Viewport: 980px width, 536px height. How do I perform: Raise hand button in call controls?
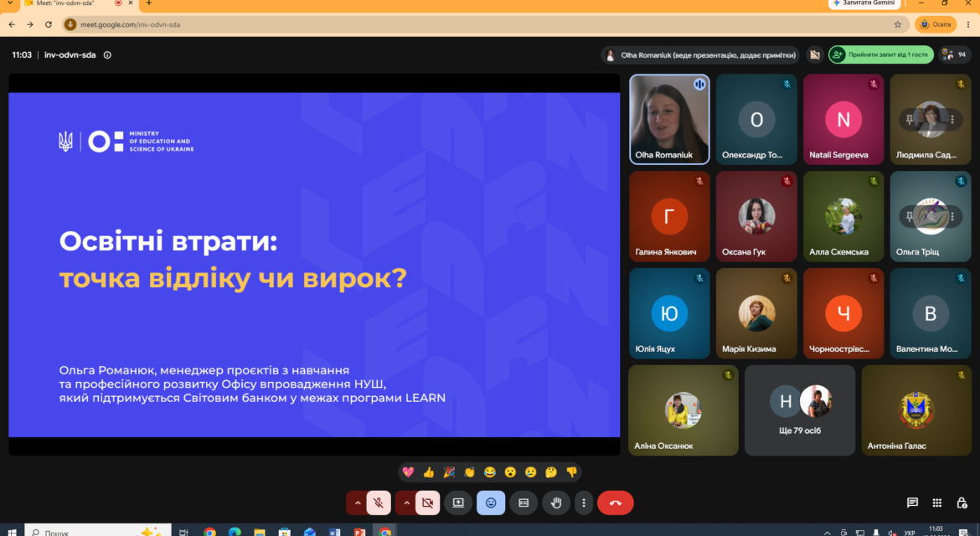point(555,502)
